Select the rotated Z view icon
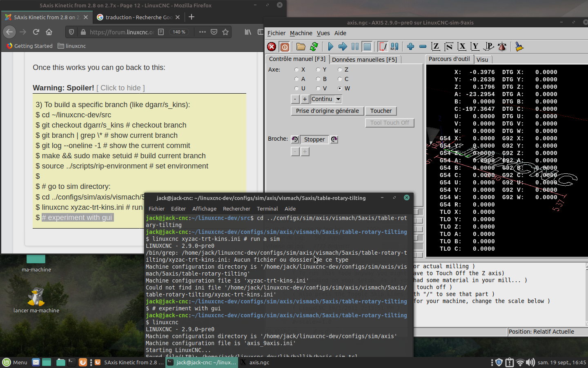 pyautogui.click(x=449, y=47)
